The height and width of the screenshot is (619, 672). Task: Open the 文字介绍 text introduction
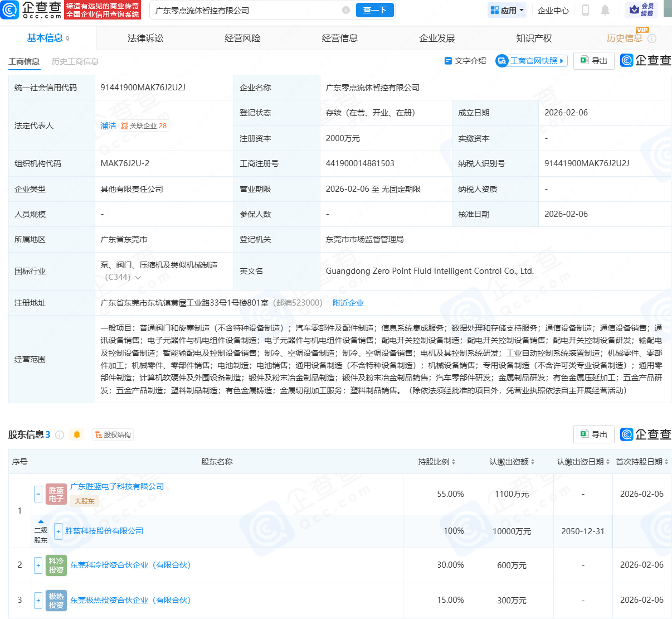click(465, 61)
